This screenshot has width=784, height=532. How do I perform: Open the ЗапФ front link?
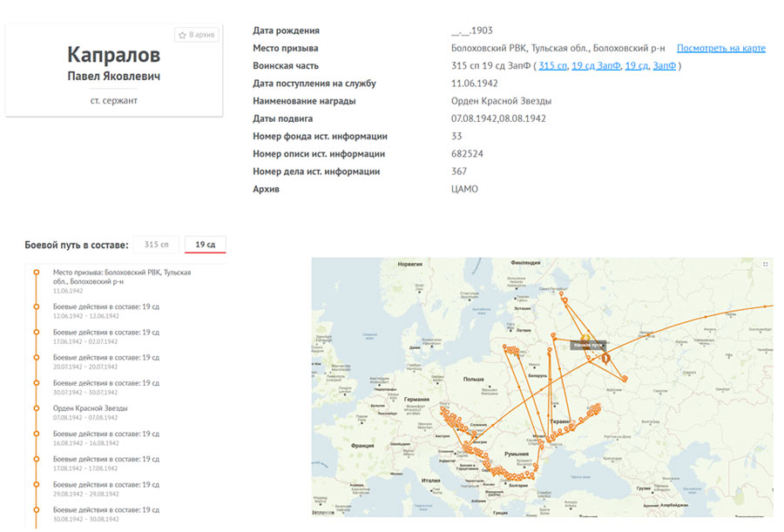point(664,66)
